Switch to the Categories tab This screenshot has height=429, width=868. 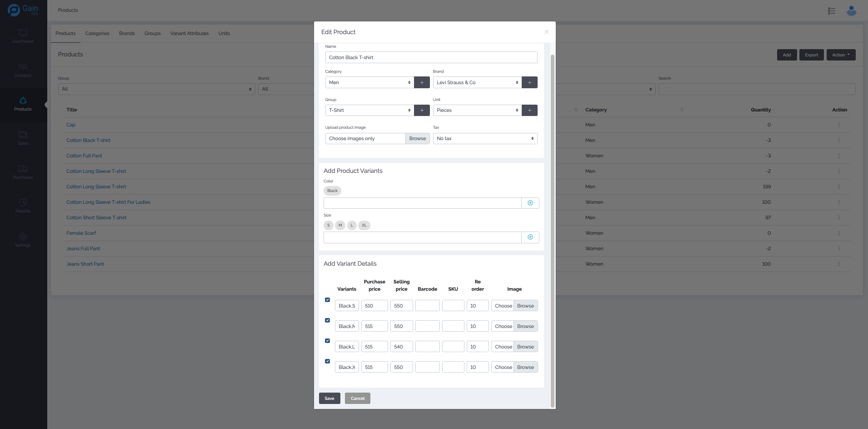click(97, 33)
